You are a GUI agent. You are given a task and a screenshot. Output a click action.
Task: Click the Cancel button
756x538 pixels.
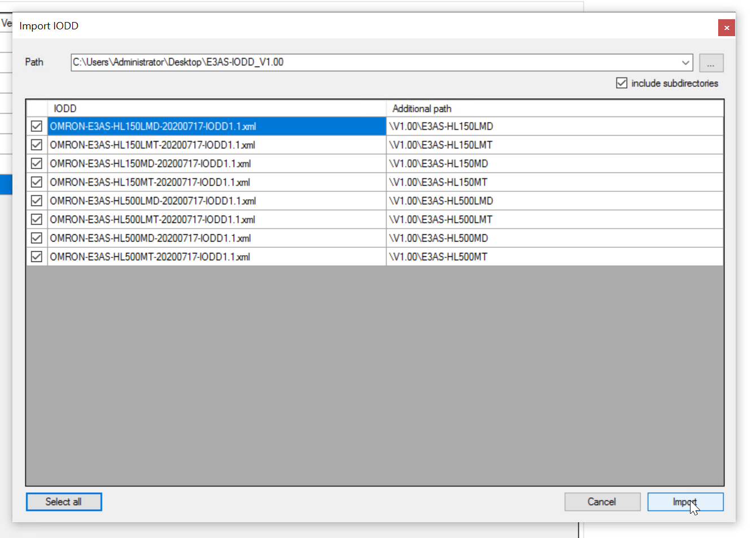(602, 502)
